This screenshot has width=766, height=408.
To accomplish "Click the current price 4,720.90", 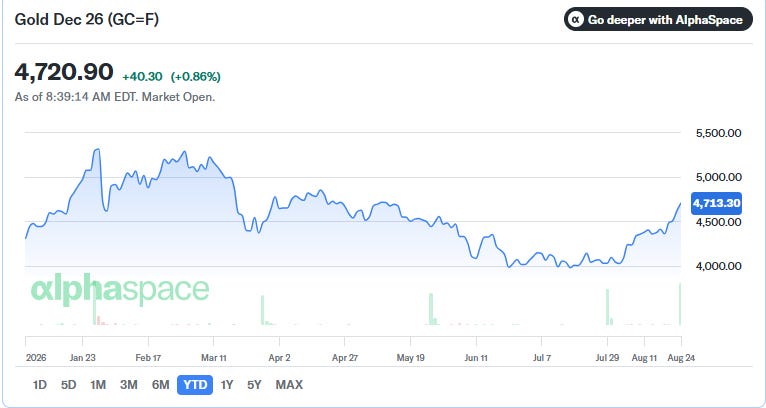I will (x=64, y=72).
